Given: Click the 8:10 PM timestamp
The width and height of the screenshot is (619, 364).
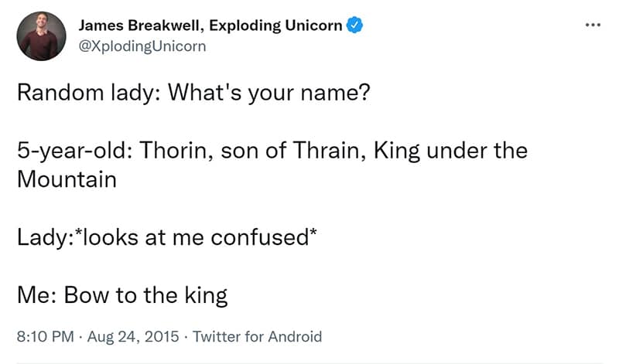Looking at the screenshot, I should 46,336.
